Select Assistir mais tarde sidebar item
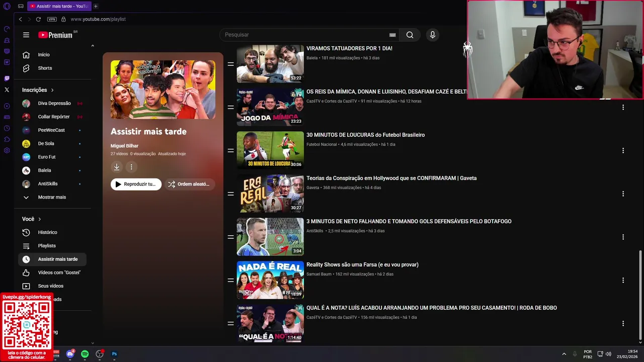 (52, 259)
